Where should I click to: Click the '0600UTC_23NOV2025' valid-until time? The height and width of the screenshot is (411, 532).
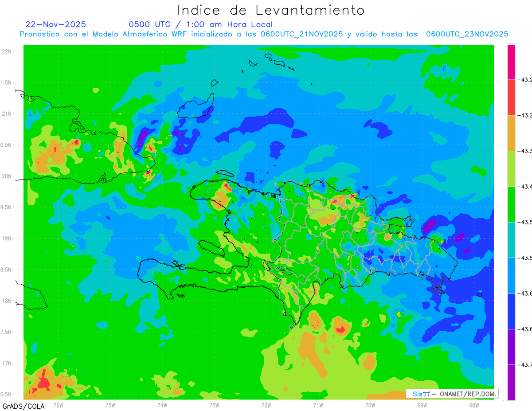tap(467, 34)
